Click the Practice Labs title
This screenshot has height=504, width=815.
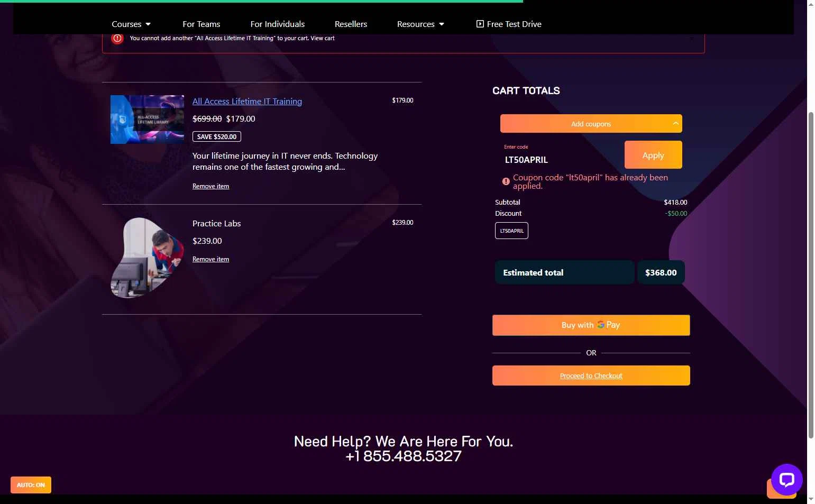[216, 223]
